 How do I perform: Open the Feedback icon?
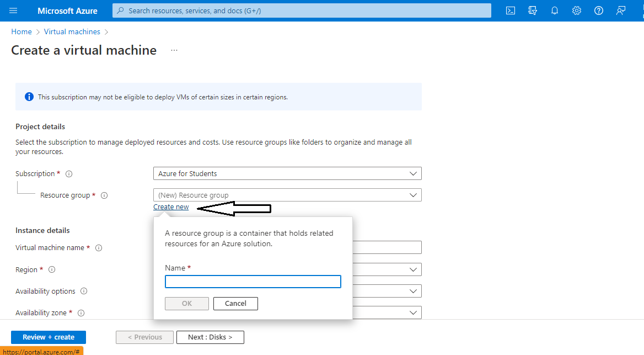click(621, 10)
